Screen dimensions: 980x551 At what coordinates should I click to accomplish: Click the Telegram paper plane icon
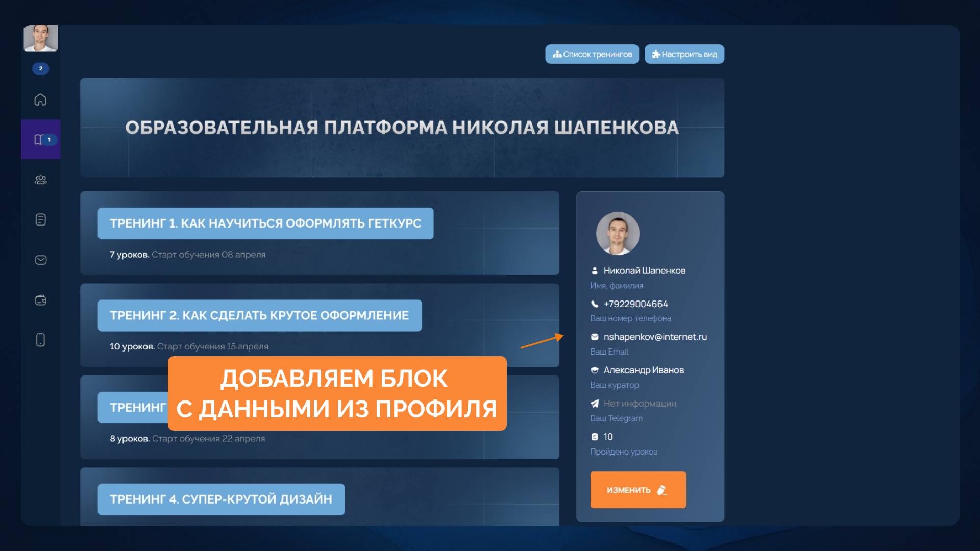click(x=595, y=404)
